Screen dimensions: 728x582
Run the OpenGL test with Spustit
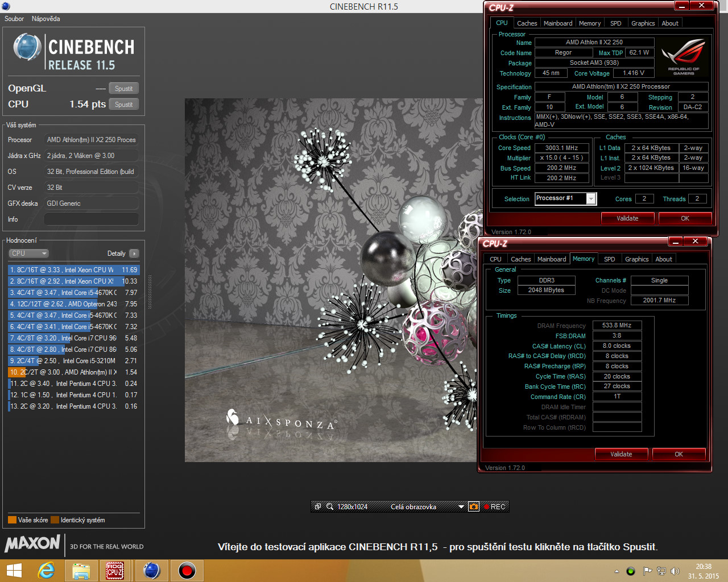123,89
